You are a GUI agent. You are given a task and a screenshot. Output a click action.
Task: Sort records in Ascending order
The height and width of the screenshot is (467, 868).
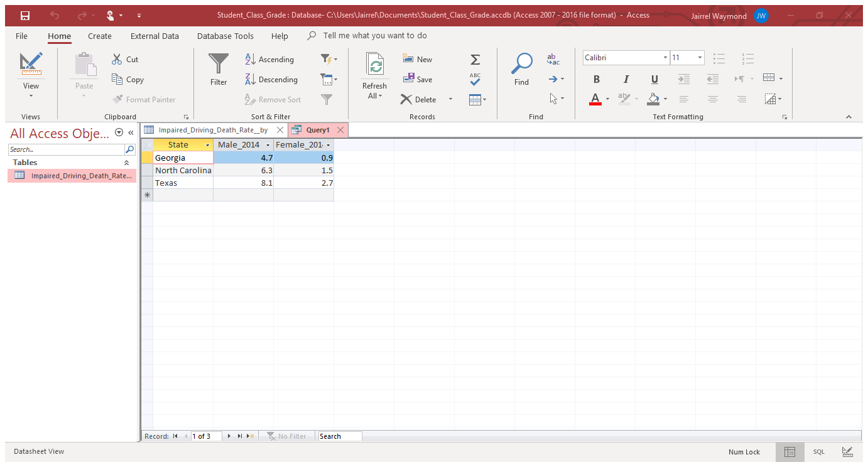tap(269, 60)
